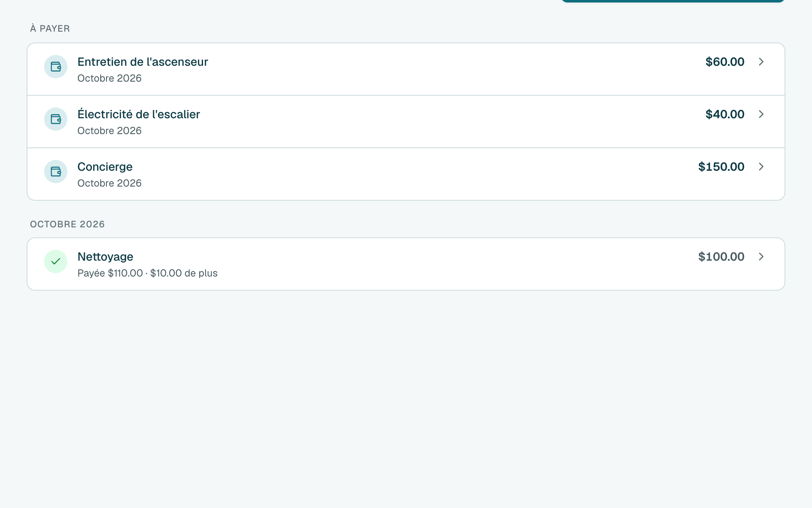
Task: Select the Entretien de l'ascenseur title
Action: click(x=143, y=62)
